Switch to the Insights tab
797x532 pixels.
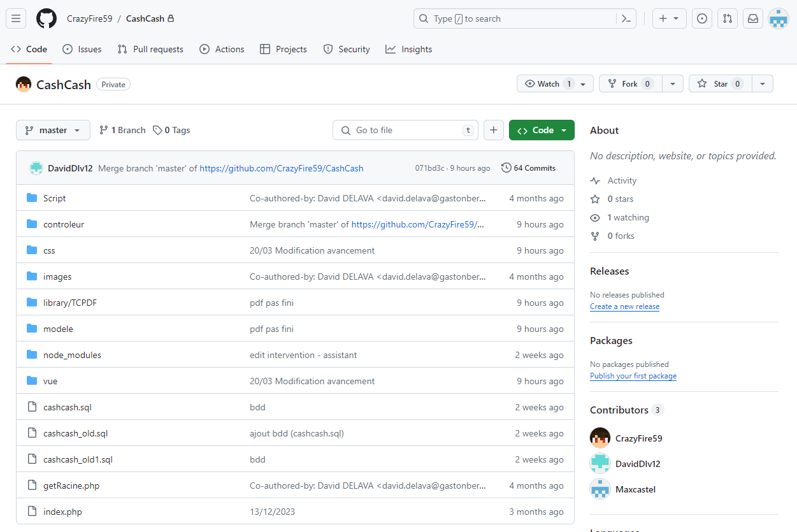point(409,49)
